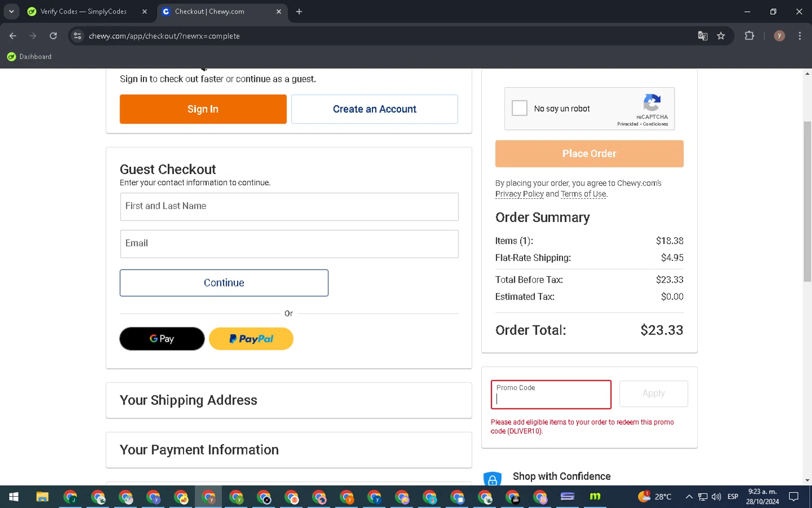Screen dimensions: 812x508
Task: Pay with the Google Pay button
Action: click(x=162, y=338)
